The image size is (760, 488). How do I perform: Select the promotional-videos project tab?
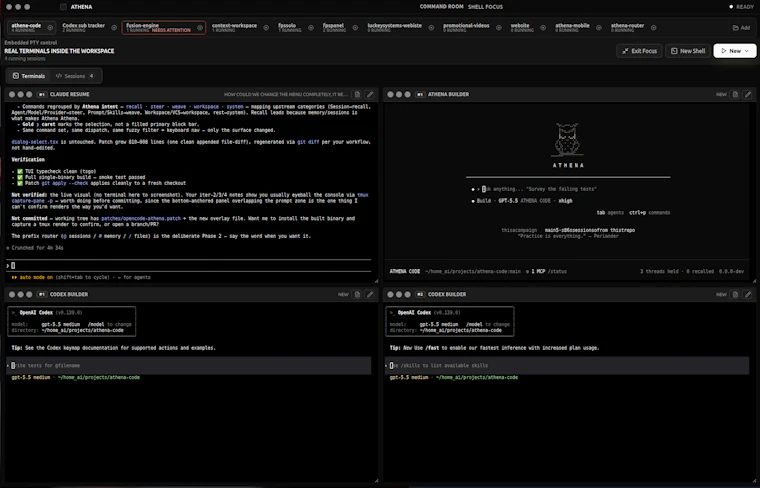472,28
